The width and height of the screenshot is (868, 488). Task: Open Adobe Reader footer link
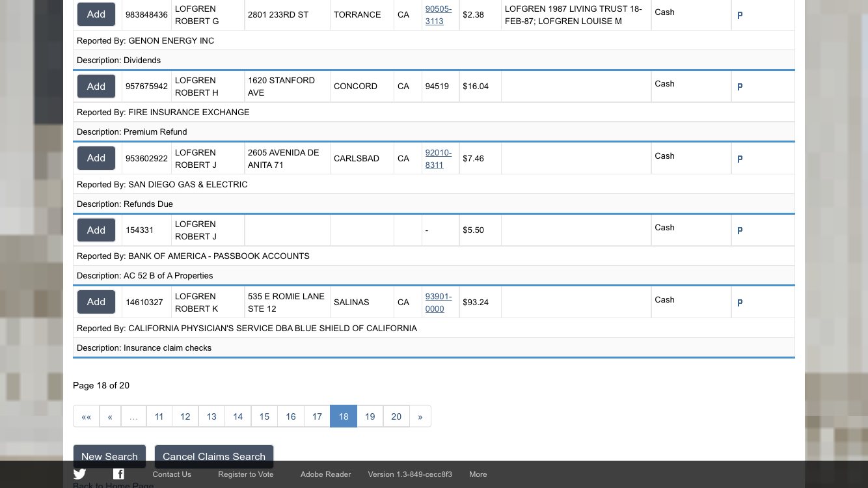pyautogui.click(x=325, y=474)
